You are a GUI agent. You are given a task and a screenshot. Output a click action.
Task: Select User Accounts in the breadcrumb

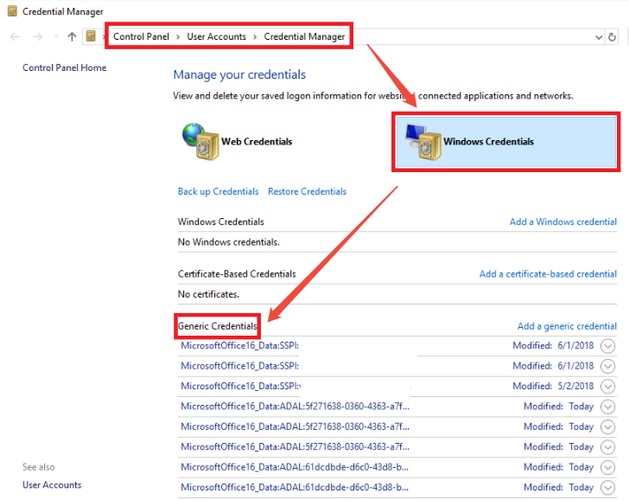216,37
